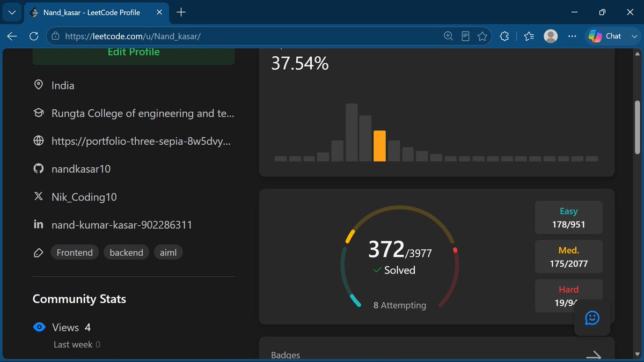Click the Edit Profile button

(134, 56)
